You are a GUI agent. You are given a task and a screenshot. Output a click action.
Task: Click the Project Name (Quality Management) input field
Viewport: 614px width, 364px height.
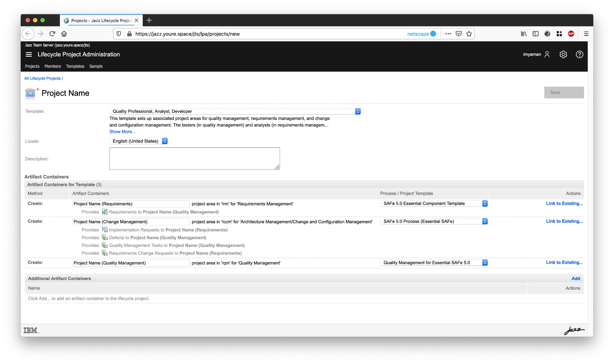131,263
